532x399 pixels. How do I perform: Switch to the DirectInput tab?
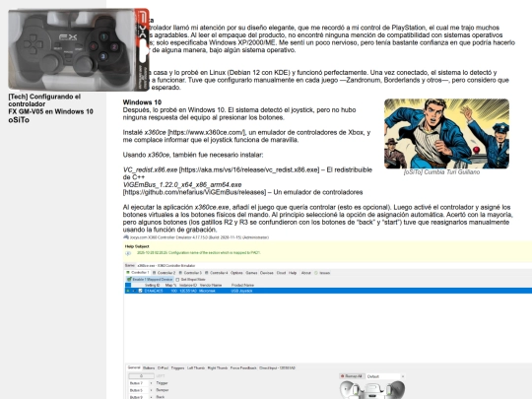click(x=277, y=367)
